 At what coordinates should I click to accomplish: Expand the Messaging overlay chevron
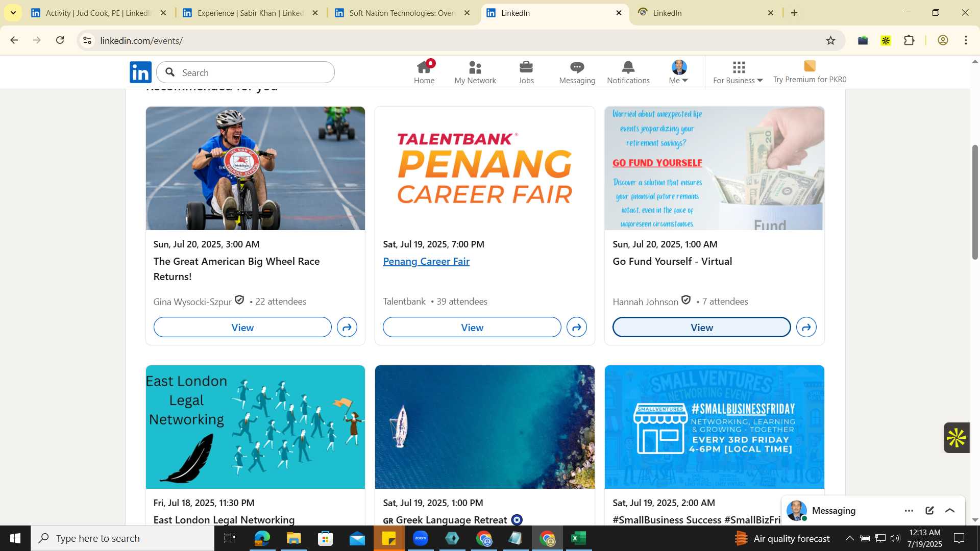click(x=950, y=511)
